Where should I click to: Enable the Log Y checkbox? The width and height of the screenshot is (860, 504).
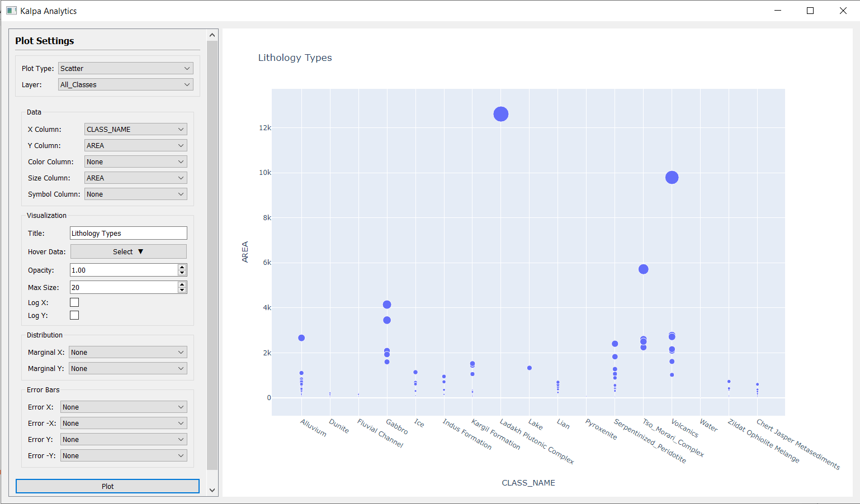[74, 315]
